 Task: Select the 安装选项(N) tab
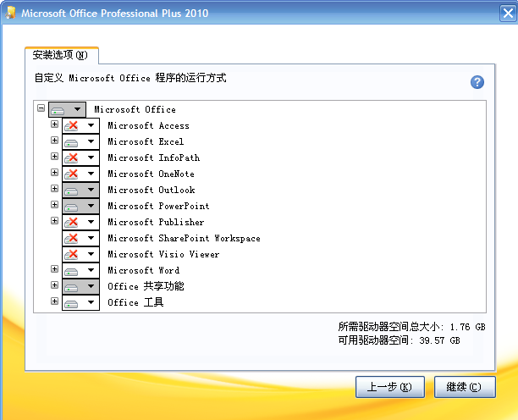pos(62,55)
